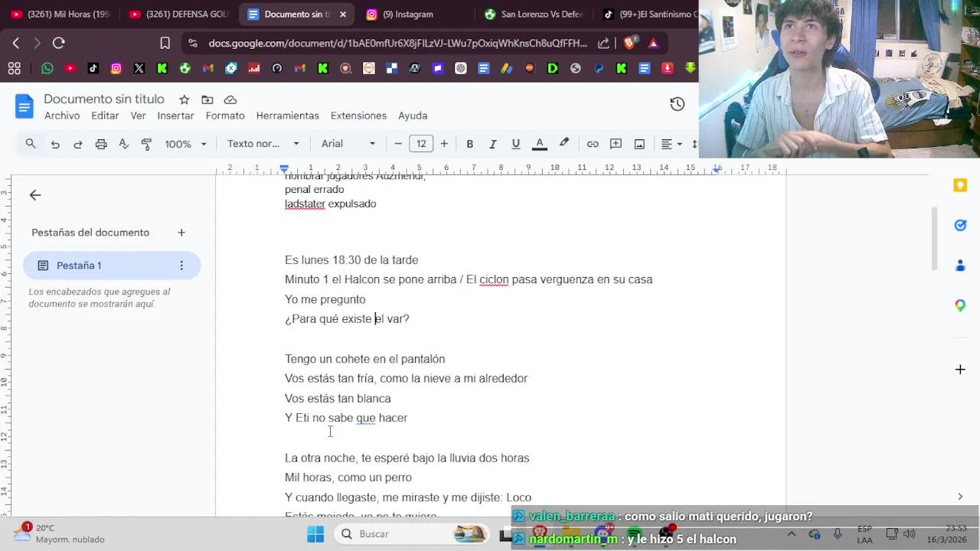Bookmark this page

point(165,44)
